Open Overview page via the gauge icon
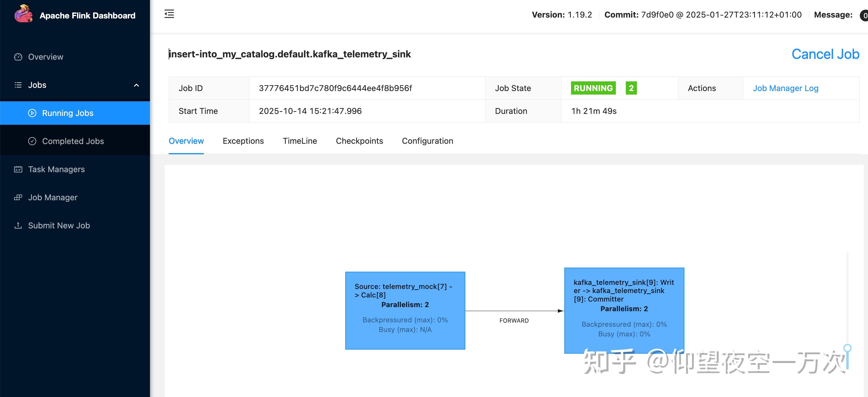The height and width of the screenshot is (397, 868). tap(18, 57)
